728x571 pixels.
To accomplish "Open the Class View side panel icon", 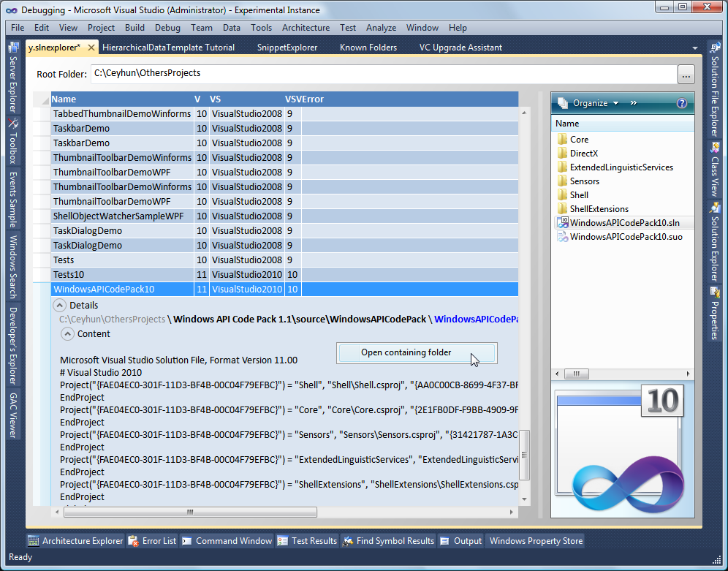I will click(715, 146).
